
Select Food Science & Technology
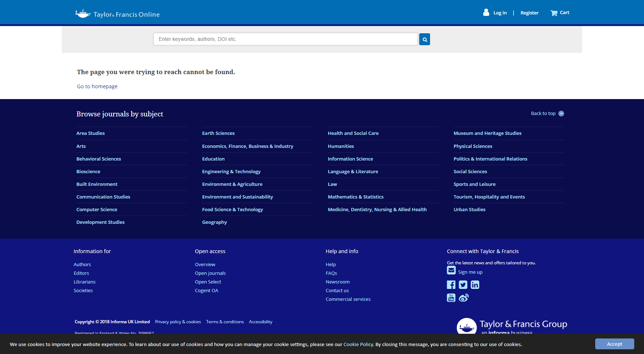tap(232, 210)
